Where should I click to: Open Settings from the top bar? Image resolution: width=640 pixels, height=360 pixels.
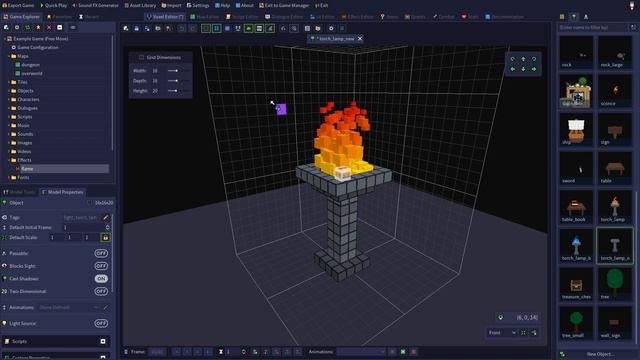click(198, 5)
